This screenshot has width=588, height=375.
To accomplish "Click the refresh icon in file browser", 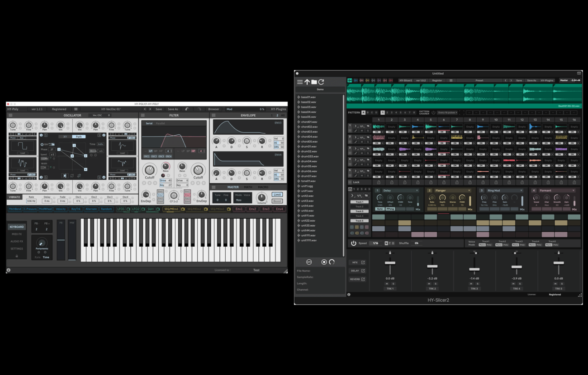I will [321, 82].
